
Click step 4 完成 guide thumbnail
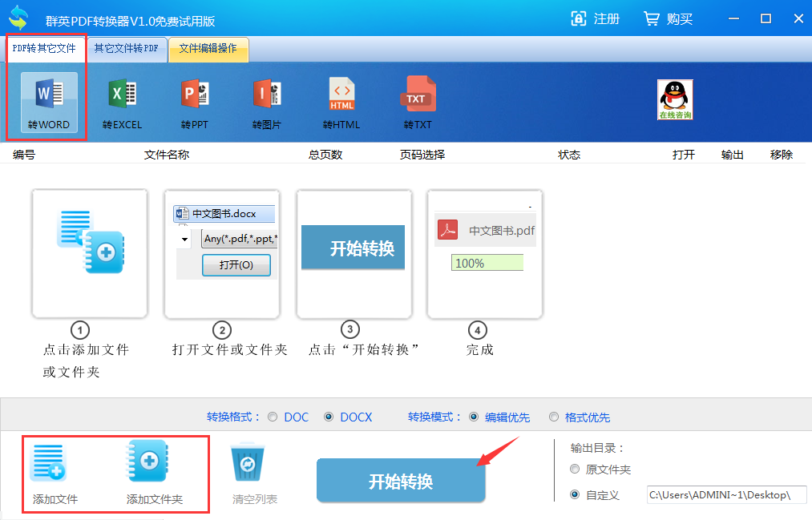(x=485, y=253)
